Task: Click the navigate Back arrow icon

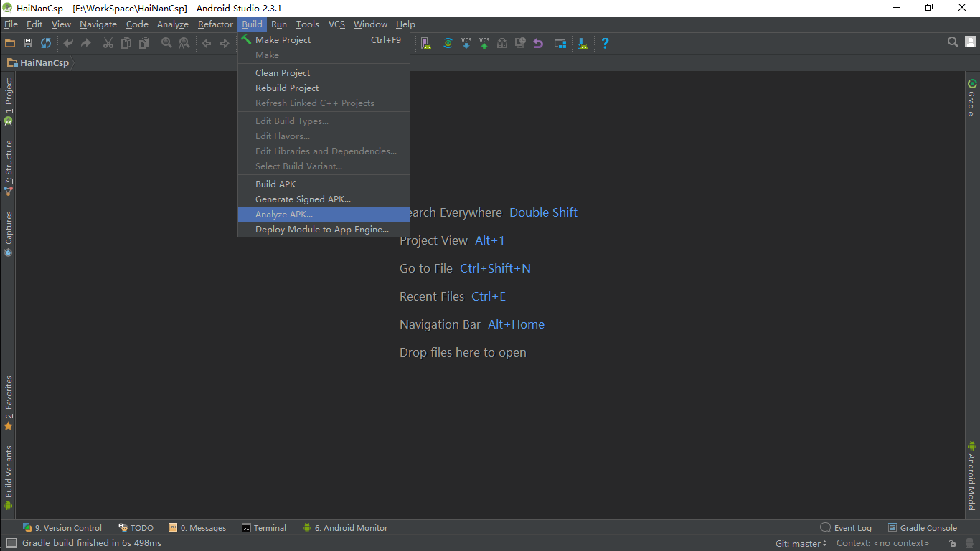Action: [207, 43]
